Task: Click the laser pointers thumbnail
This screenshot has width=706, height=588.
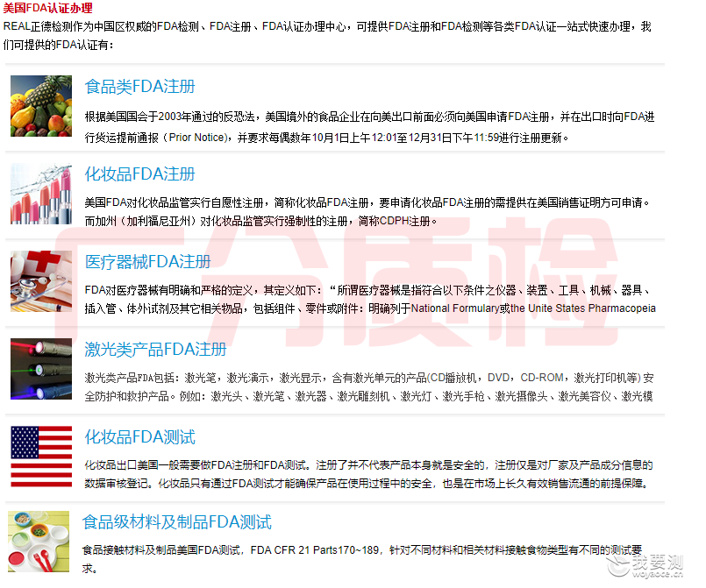Action: (41, 369)
